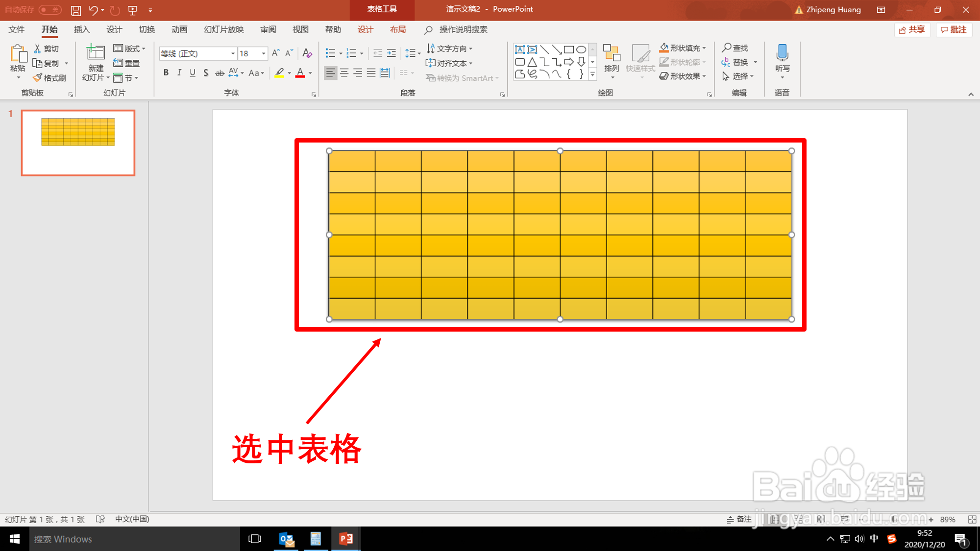Open Arrange (排列) menu
The width and height of the screenshot is (980, 551).
coord(612,61)
